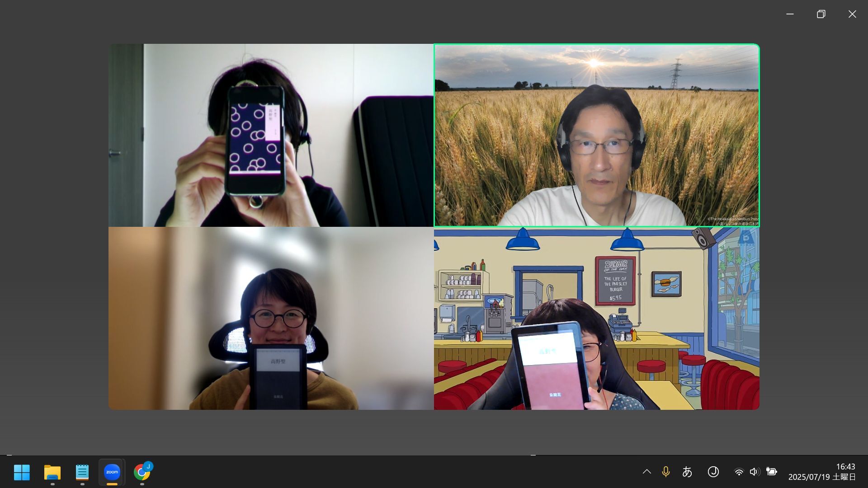868x488 pixels.
Task: Close the Zoom meeting window
Action: (852, 14)
